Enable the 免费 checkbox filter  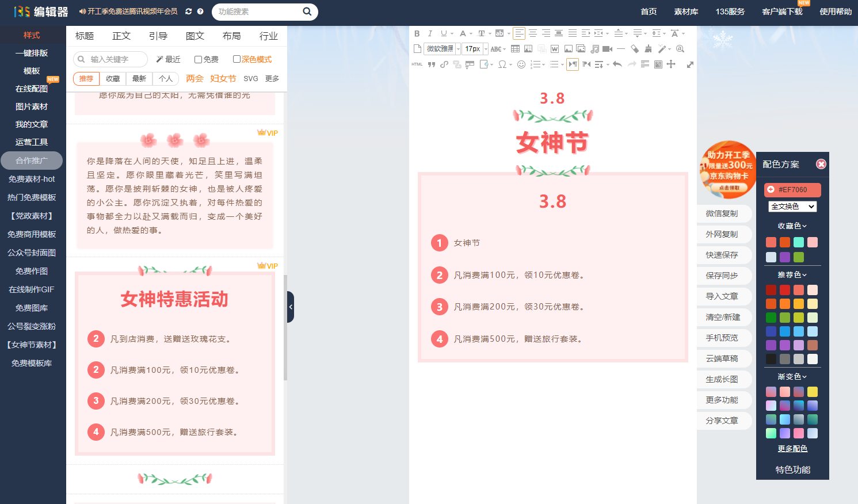198,59
